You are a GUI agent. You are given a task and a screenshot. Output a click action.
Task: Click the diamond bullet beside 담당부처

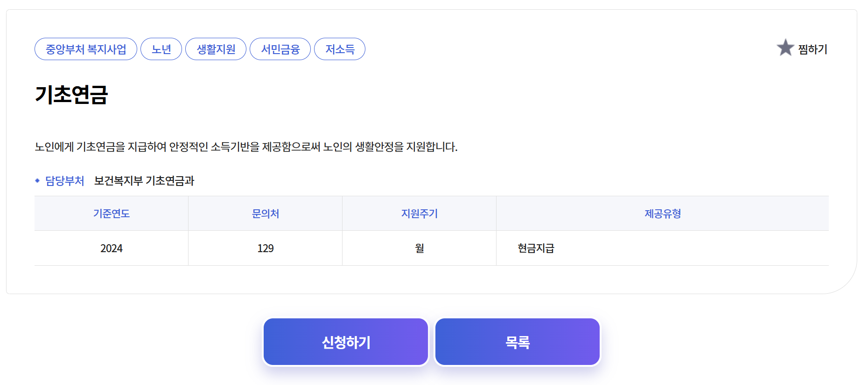[x=37, y=181]
